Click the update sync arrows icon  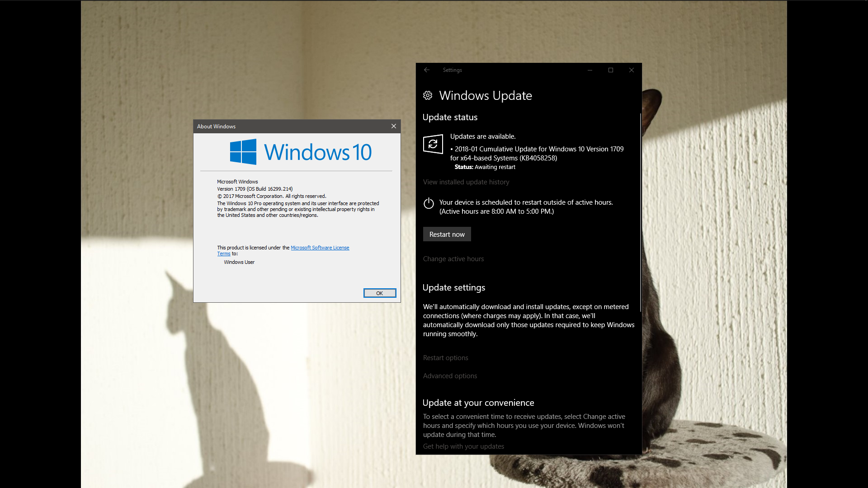click(433, 144)
